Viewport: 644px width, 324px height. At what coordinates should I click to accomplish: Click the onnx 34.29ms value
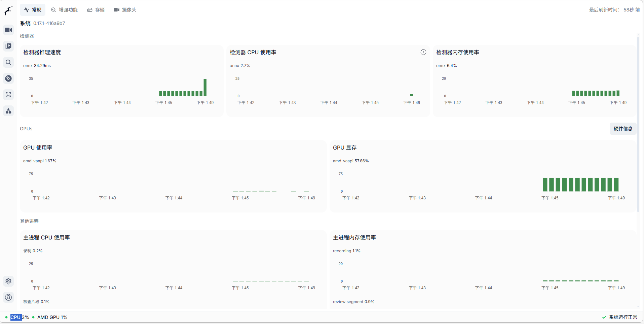click(x=37, y=66)
